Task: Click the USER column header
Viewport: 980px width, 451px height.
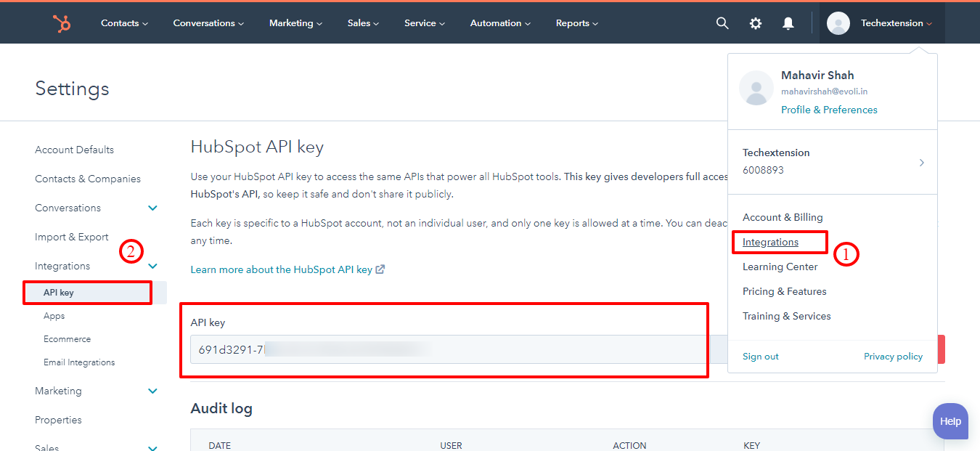Action: (x=451, y=445)
